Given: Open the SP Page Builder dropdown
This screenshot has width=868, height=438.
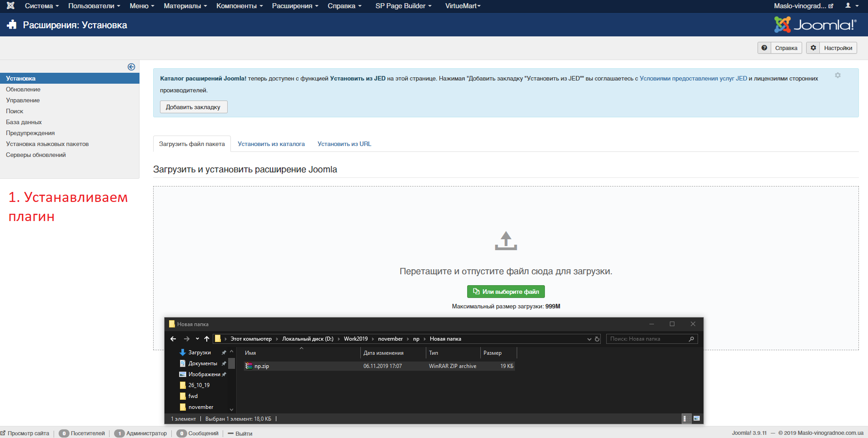Looking at the screenshot, I should (x=404, y=6).
